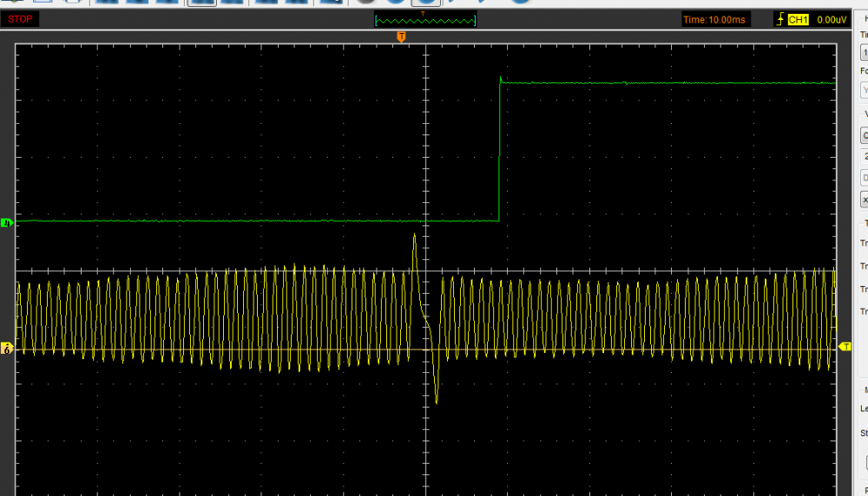868x496 pixels.
Task: Open the time base dropdown in right panel
Action: point(864,53)
